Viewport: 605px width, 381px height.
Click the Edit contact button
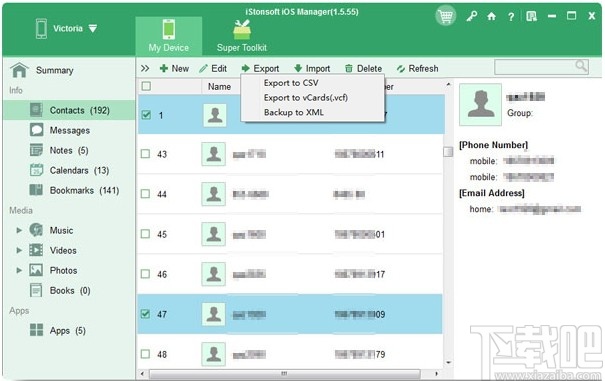pos(213,68)
